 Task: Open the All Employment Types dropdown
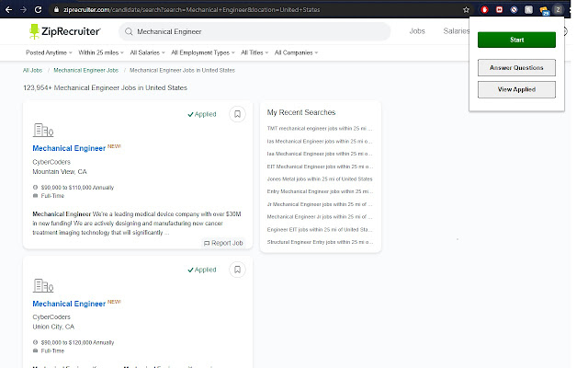(x=203, y=52)
